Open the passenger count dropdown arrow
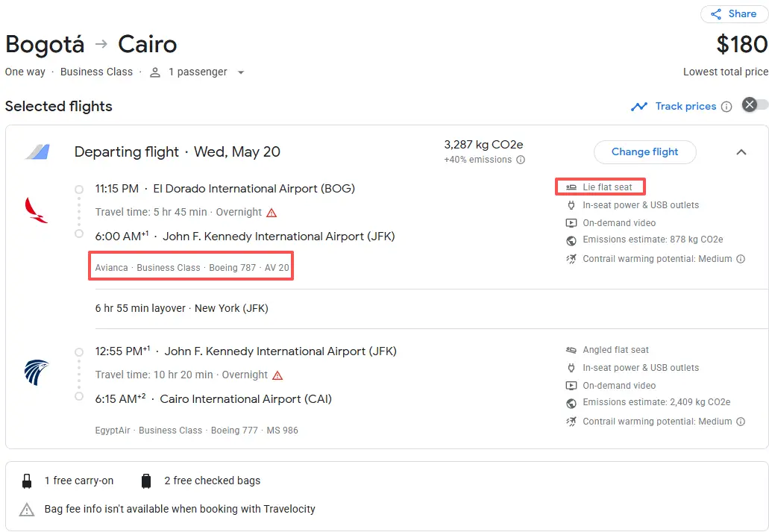Screen dimensions: 769x532 point(240,72)
